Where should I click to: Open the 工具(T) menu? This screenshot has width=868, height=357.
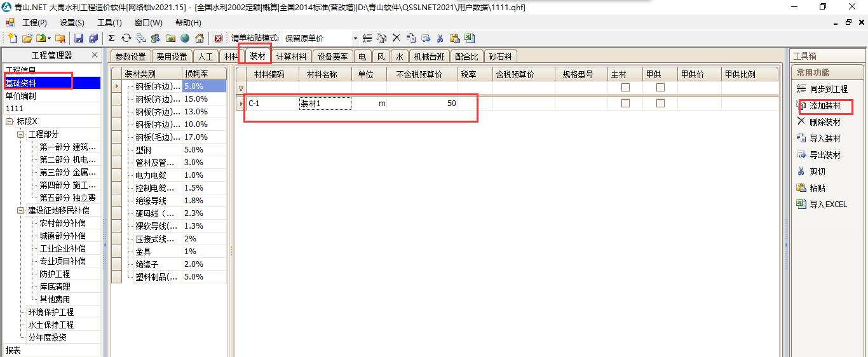(109, 23)
